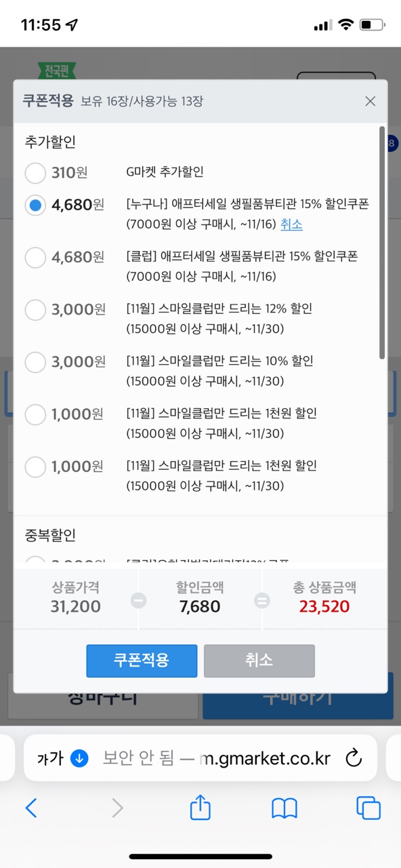The image size is (401, 868).
Task: Deselect the selected [누구나] 4,680원 coupon radio
Action: [x=35, y=205]
